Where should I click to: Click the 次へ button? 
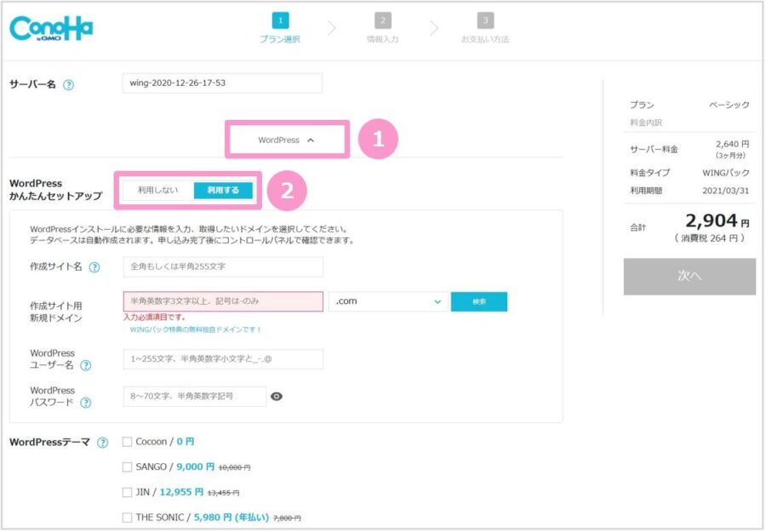coord(689,277)
